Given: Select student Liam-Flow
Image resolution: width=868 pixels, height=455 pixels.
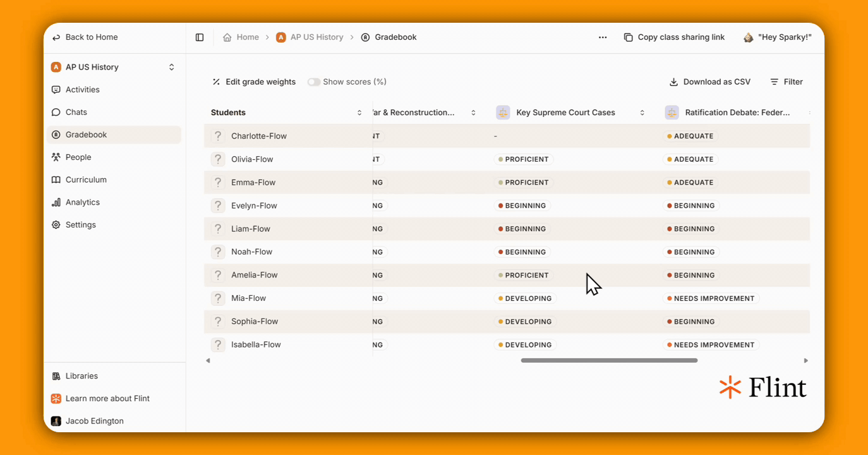Looking at the screenshot, I should [251, 229].
